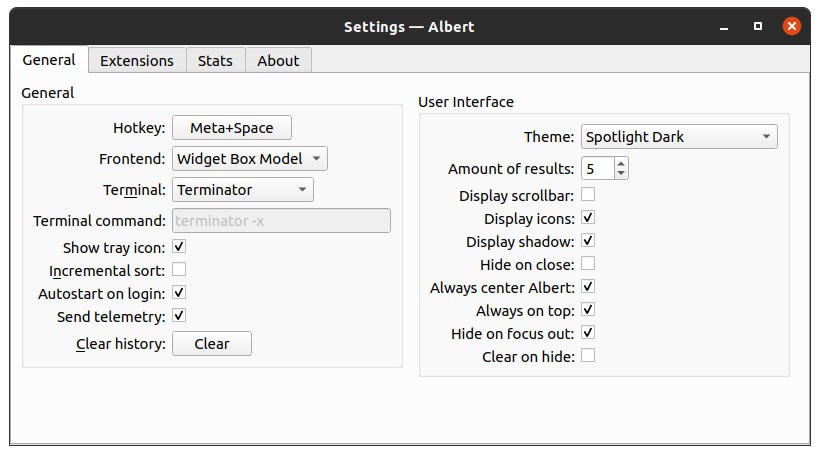Toggle the Autostart on login checkbox
The width and height of the screenshot is (820, 455).
(x=179, y=292)
